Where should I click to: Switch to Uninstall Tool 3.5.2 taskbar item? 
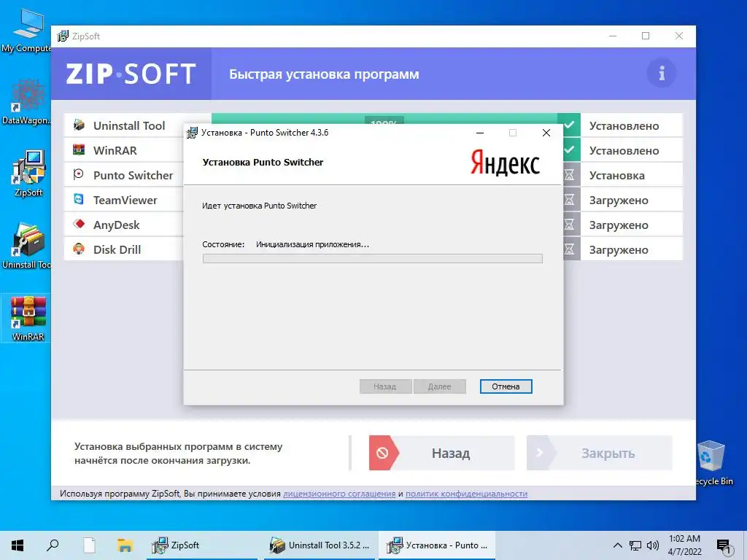[x=320, y=545]
